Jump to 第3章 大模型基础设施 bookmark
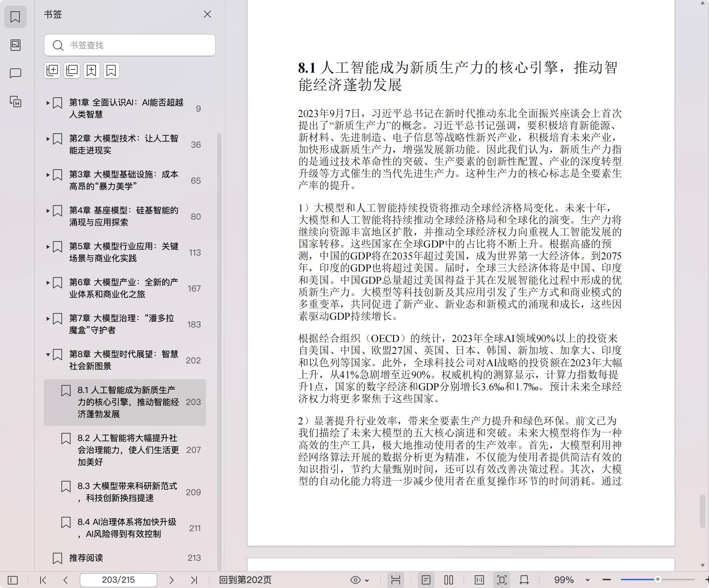 point(123,180)
